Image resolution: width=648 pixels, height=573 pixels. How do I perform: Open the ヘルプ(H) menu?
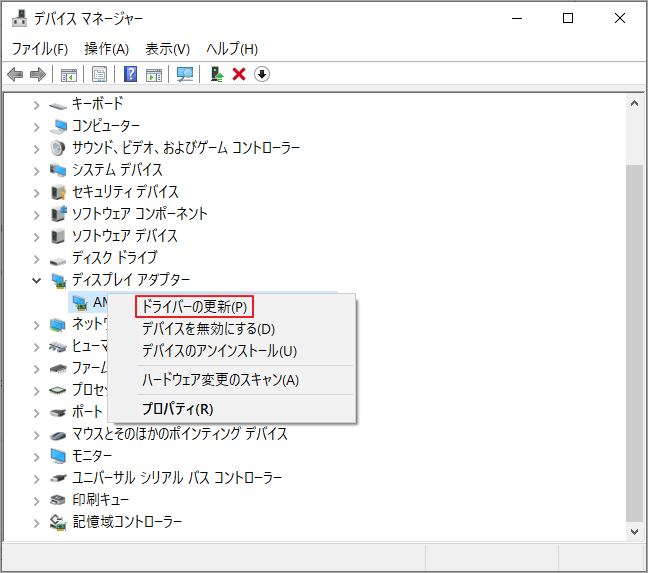232,49
